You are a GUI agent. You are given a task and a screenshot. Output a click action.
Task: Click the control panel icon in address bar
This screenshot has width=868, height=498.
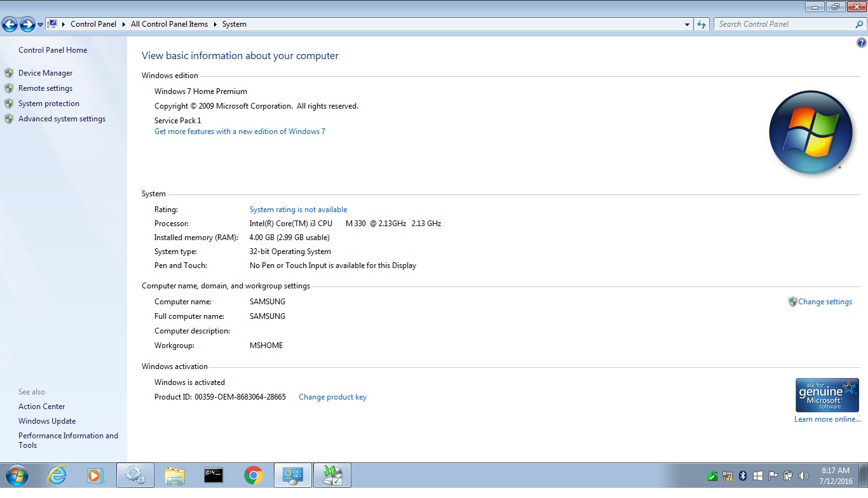pyautogui.click(x=53, y=24)
